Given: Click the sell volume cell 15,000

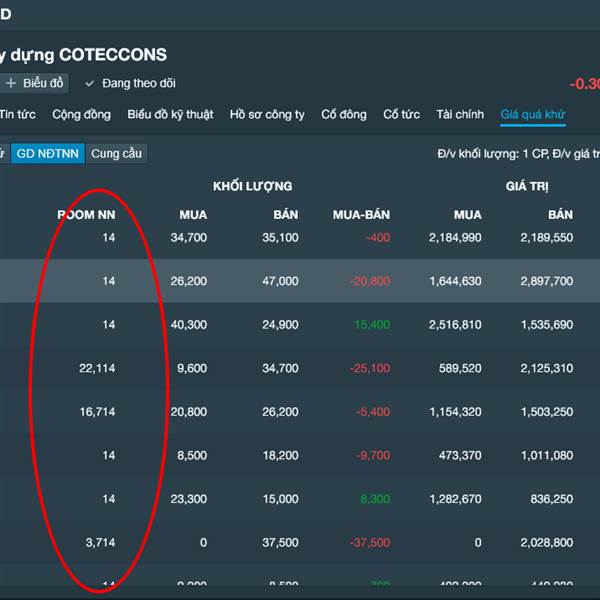Looking at the screenshot, I should [280, 499].
